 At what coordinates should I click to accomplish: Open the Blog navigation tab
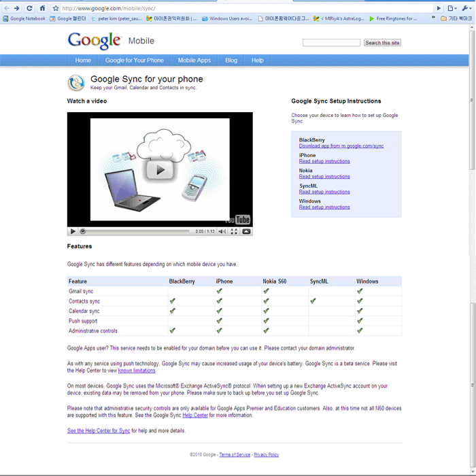pos(231,60)
